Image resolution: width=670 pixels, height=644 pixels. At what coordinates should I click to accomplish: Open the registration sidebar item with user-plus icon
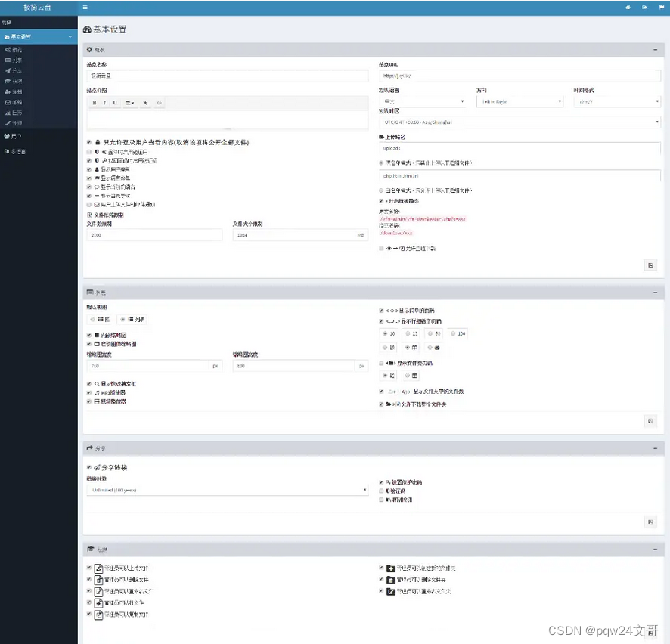[14, 91]
